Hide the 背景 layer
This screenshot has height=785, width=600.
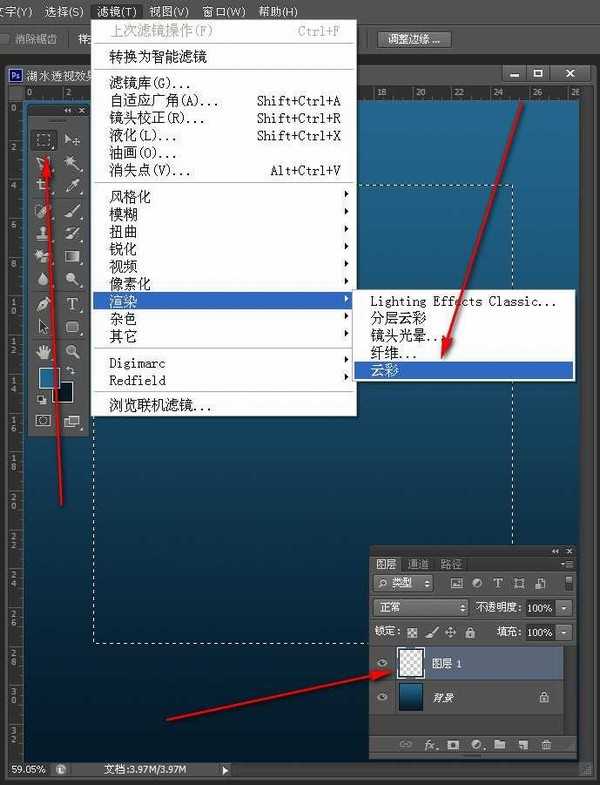[x=382, y=697]
